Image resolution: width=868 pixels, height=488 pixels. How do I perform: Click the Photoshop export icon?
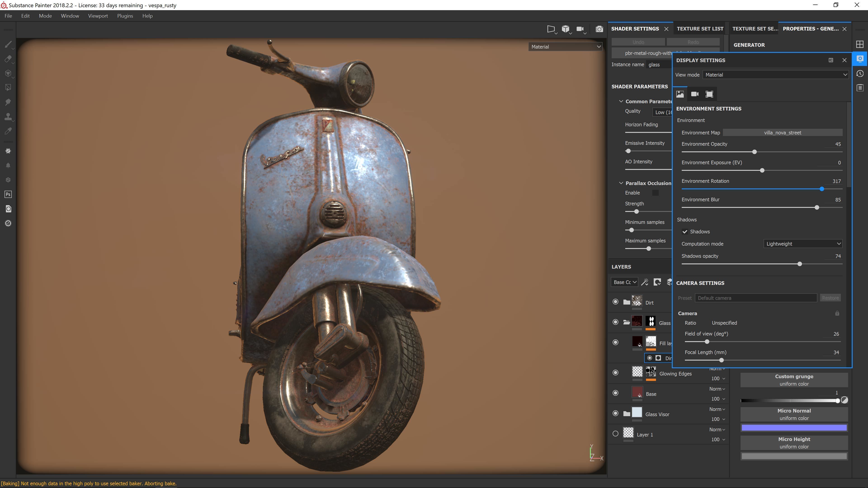click(x=8, y=194)
